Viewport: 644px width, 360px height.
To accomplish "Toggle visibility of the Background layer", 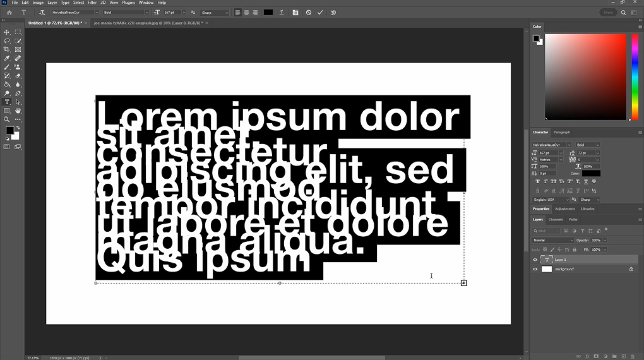I will [x=535, y=269].
